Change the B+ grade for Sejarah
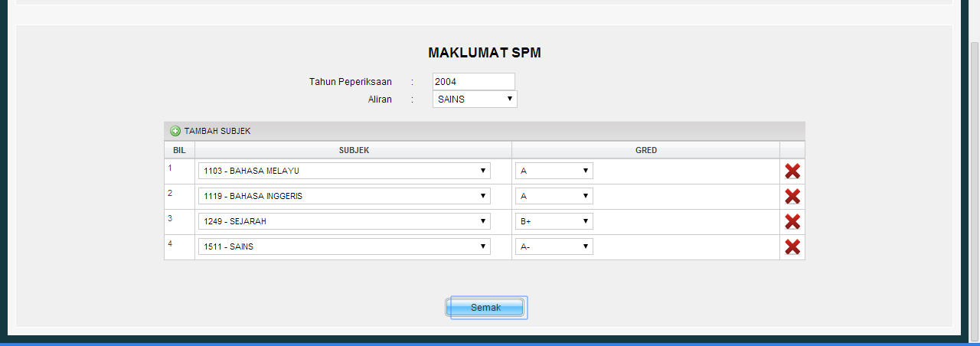The image size is (980, 346). 554,221
